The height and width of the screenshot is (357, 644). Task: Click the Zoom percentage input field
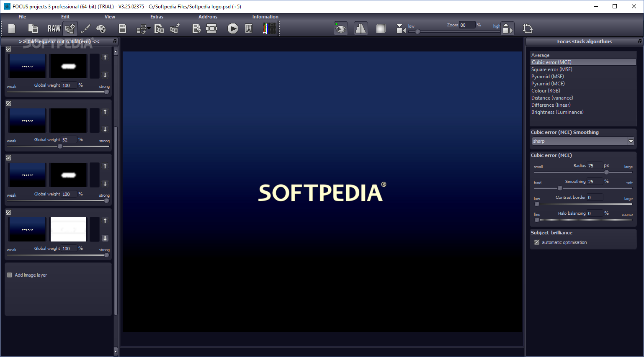467,25
